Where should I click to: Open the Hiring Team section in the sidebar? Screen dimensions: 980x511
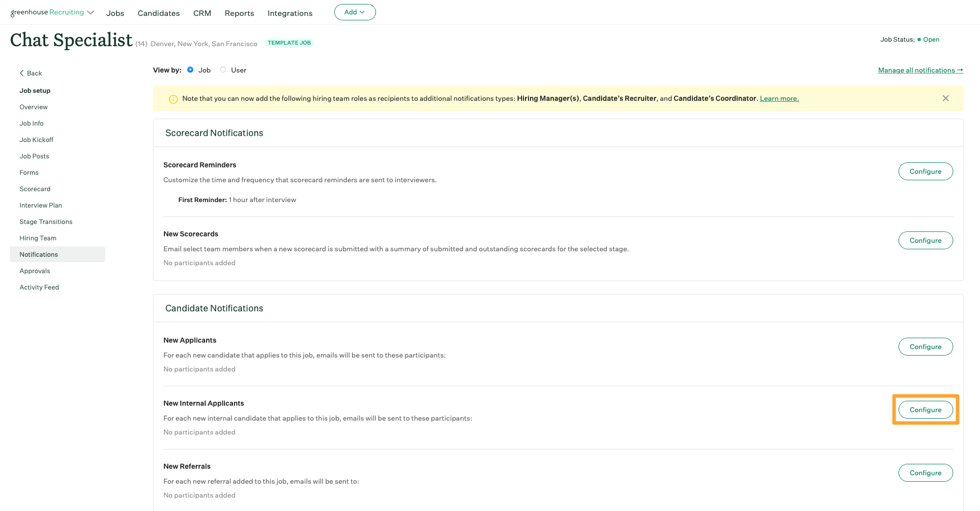point(37,238)
